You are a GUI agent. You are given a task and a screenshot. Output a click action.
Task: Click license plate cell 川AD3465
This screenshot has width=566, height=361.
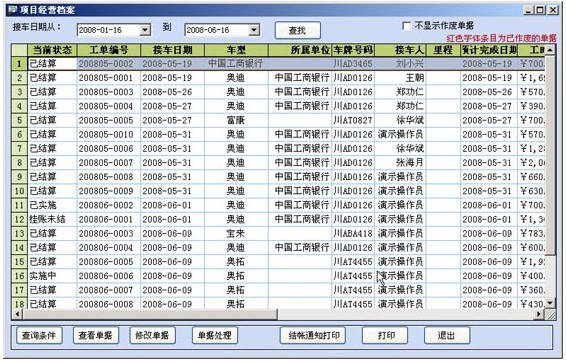click(353, 64)
